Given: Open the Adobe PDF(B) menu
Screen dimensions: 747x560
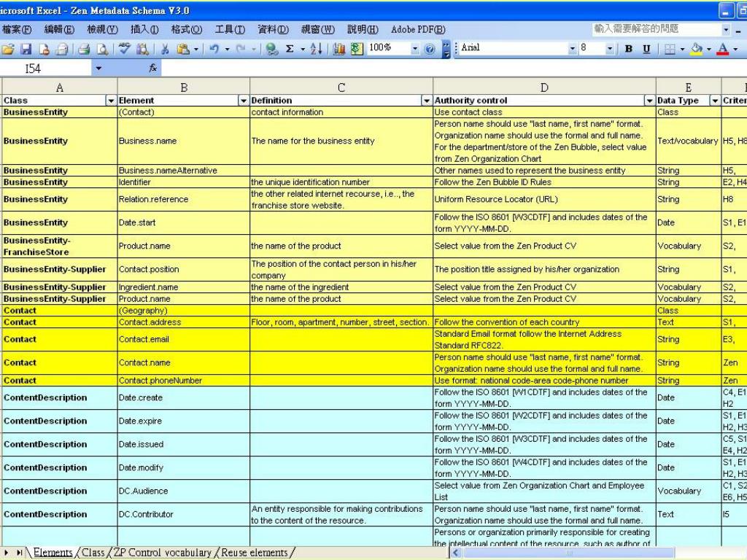Looking at the screenshot, I should coord(418,29).
